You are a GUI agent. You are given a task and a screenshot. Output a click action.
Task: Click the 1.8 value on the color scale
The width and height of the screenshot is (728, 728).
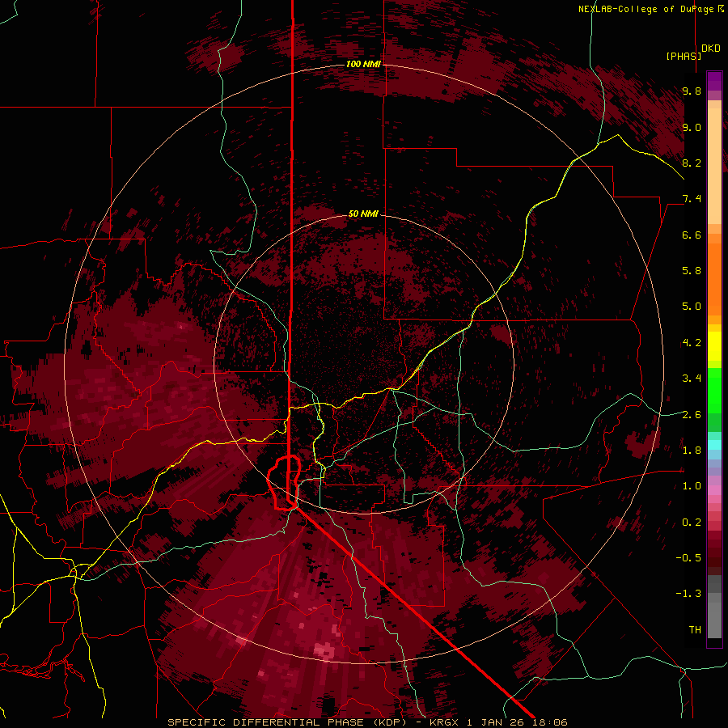point(692,451)
